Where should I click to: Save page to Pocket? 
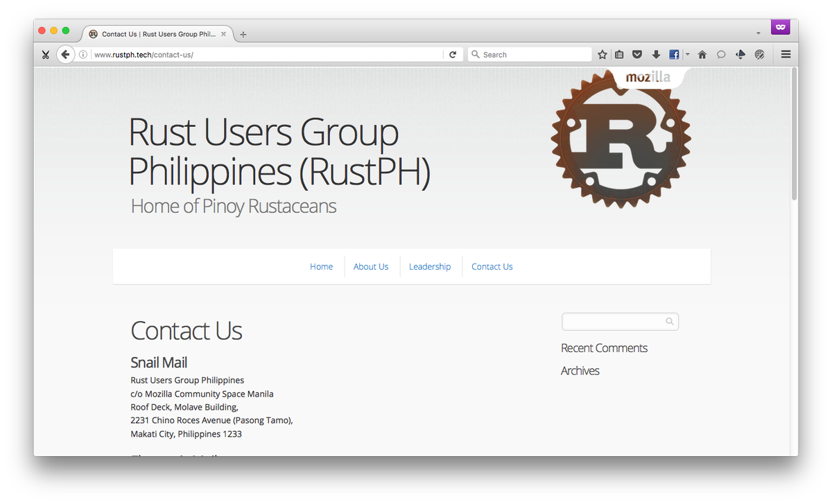[x=637, y=54]
